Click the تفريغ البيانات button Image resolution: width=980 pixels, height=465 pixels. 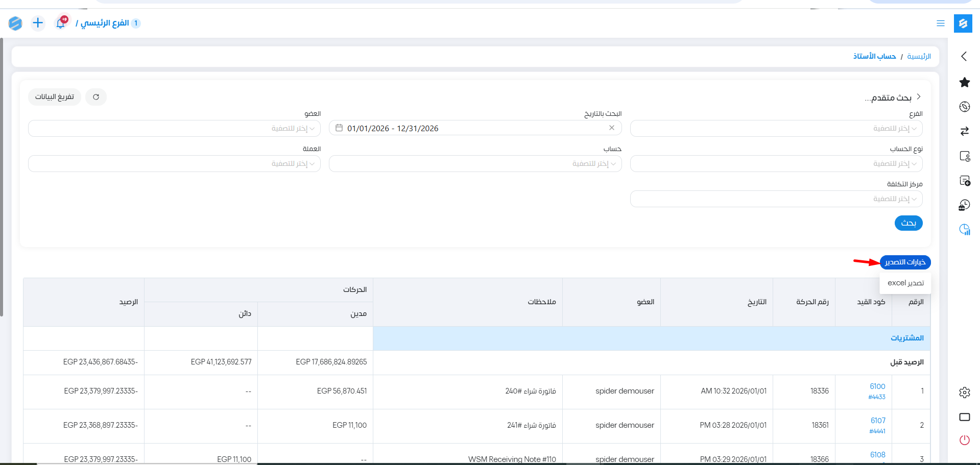pos(54,97)
